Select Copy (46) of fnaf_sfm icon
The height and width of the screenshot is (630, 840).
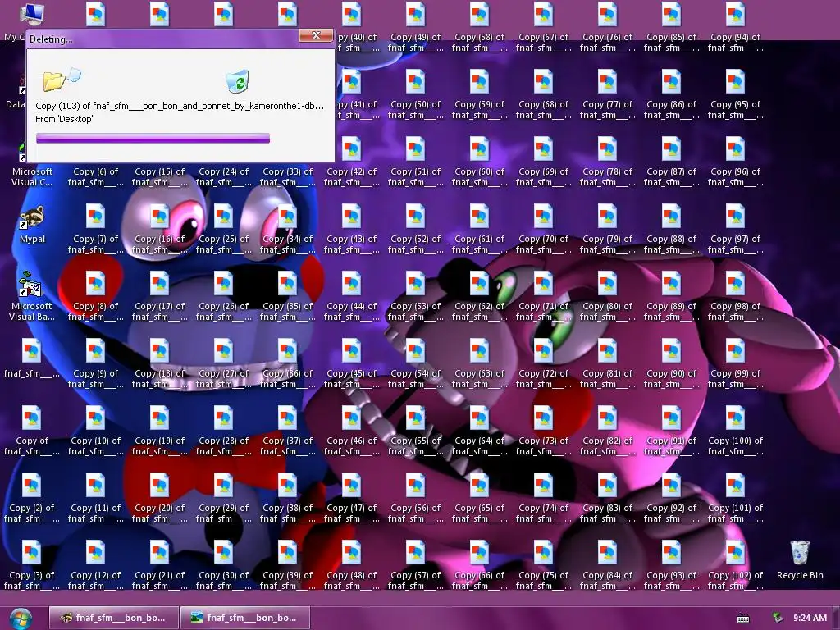coord(351,431)
